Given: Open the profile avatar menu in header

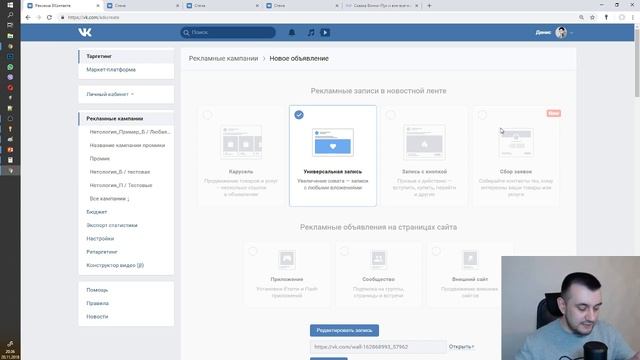Looking at the screenshot, I should 561,32.
